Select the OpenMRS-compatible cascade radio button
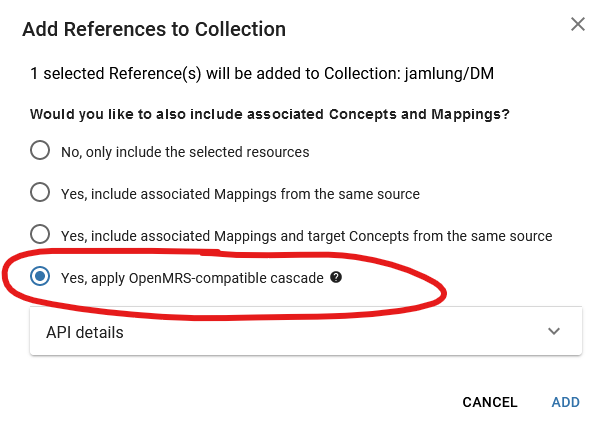 click(40, 276)
